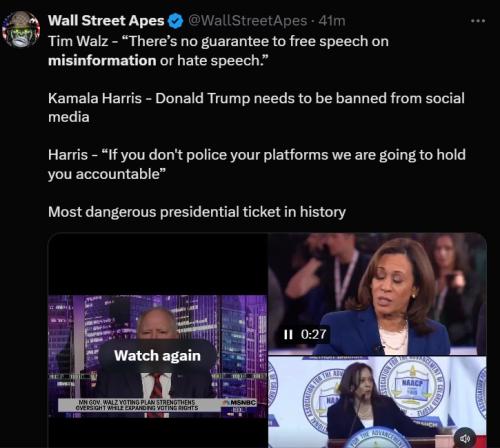Select the Tim Walz MSNBC video panel
500x448 pixels.
(x=157, y=356)
